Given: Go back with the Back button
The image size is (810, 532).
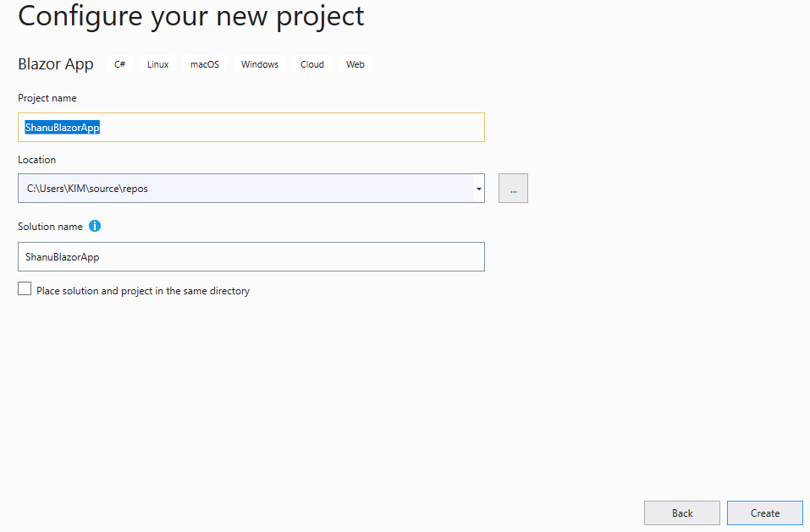Looking at the screenshot, I should tap(682, 513).
